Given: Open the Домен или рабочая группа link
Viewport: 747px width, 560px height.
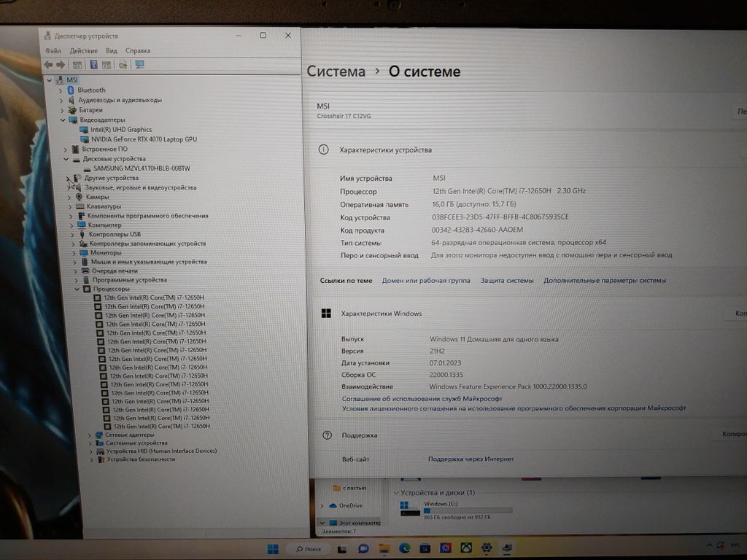Looking at the screenshot, I should click(426, 281).
